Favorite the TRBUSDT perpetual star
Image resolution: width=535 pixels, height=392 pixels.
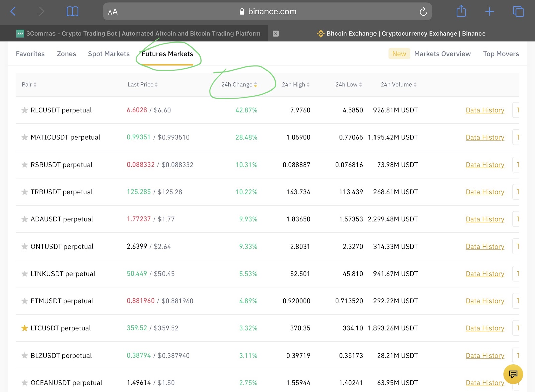24,192
